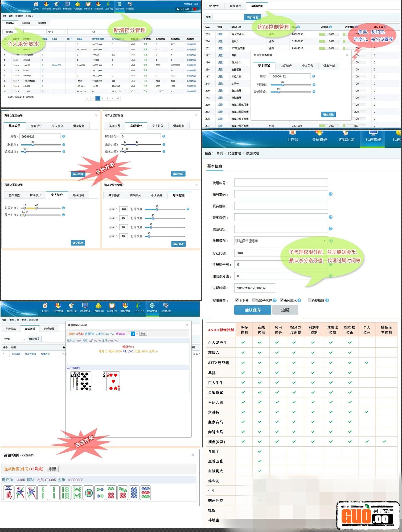402x532 pixels.
Task: Click the 代理帐号 input field
Action: tap(281, 183)
